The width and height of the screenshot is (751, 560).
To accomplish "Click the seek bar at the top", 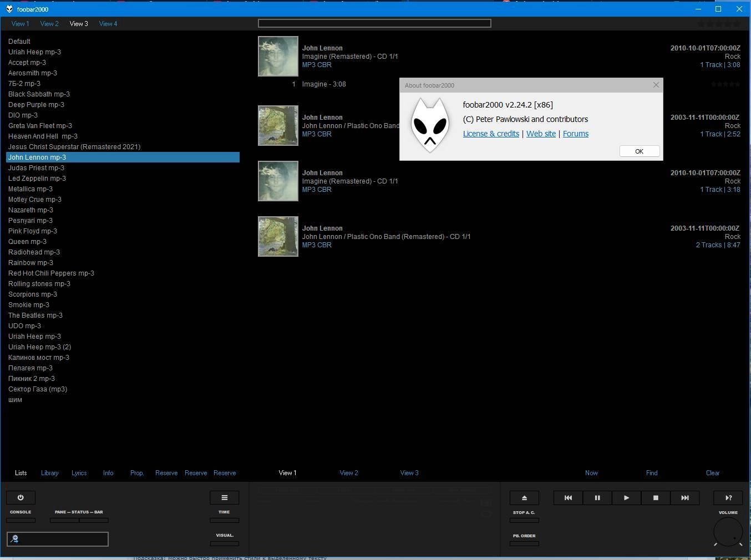I will [x=374, y=23].
